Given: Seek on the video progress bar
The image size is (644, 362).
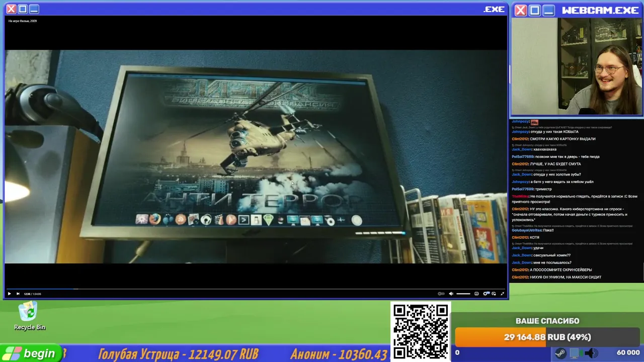Looking at the screenshot, I should 255,289.
